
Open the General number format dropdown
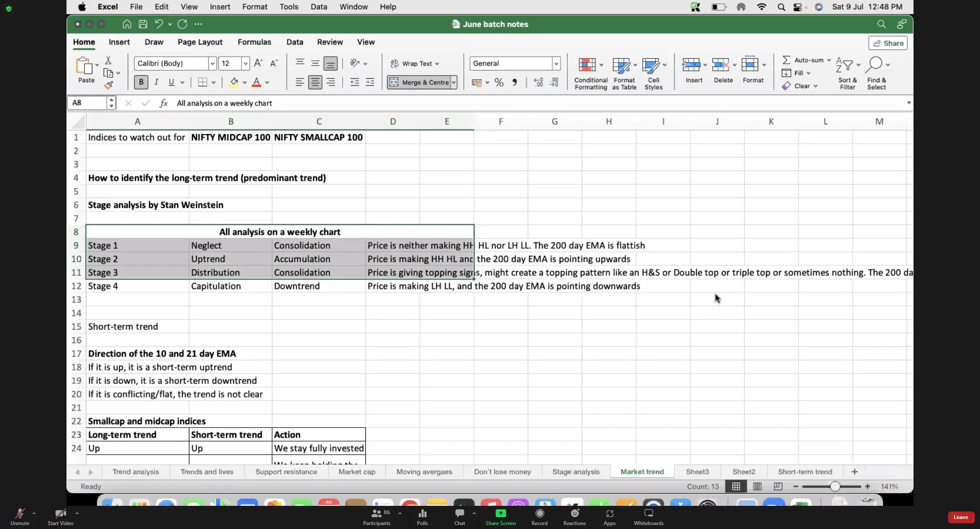tap(556, 63)
